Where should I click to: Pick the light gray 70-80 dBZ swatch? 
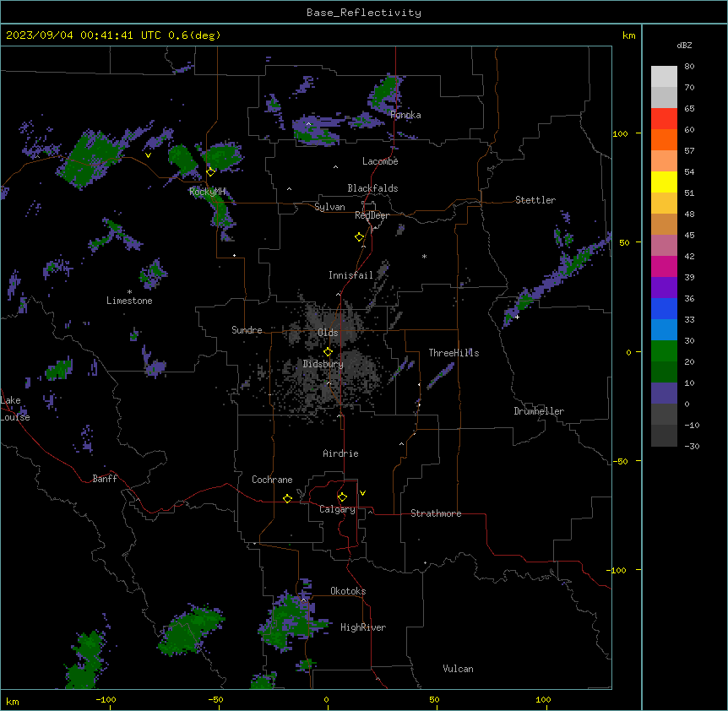click(664, 77)
